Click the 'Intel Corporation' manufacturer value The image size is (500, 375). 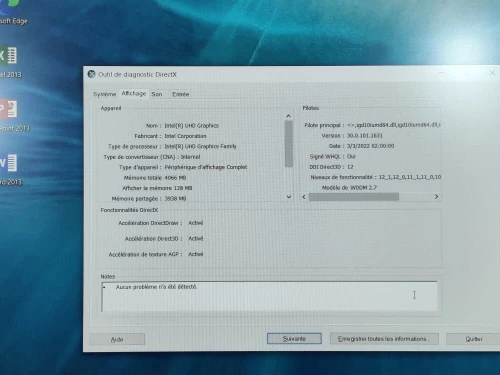coord(185,136)
